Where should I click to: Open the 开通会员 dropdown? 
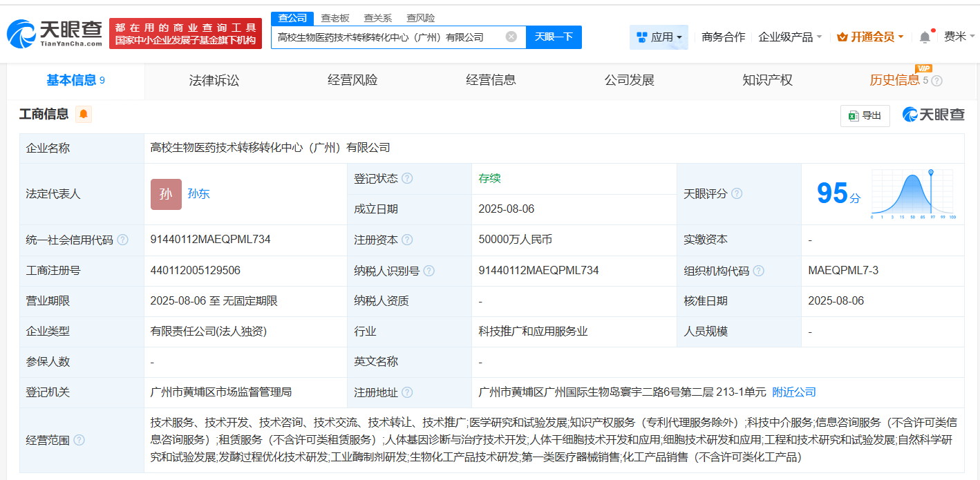(870, 37)
